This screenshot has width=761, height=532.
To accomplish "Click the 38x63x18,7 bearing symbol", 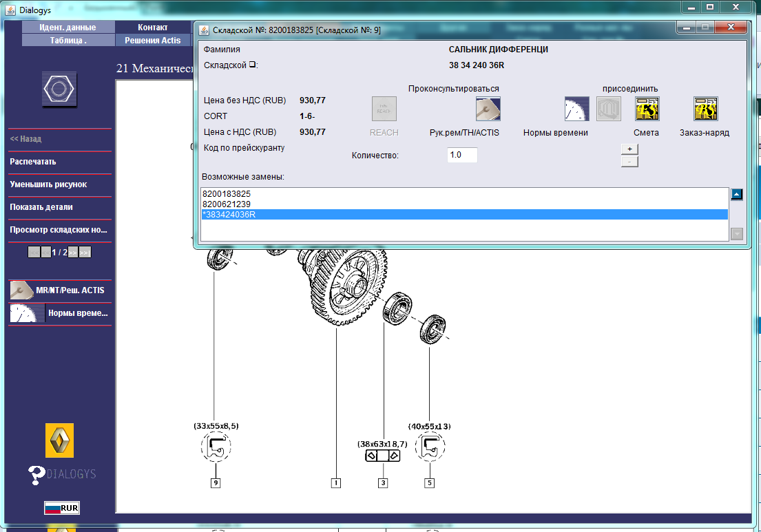I will pos(382,456).
